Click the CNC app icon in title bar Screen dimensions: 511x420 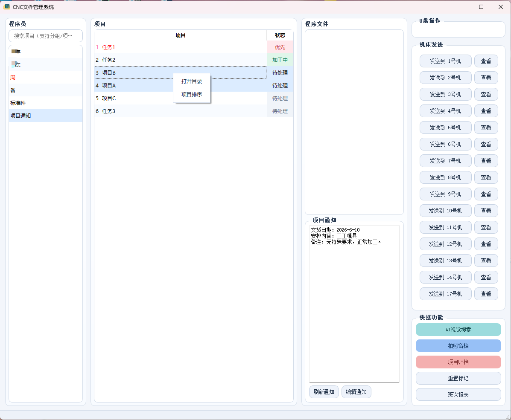click(6, 7)
